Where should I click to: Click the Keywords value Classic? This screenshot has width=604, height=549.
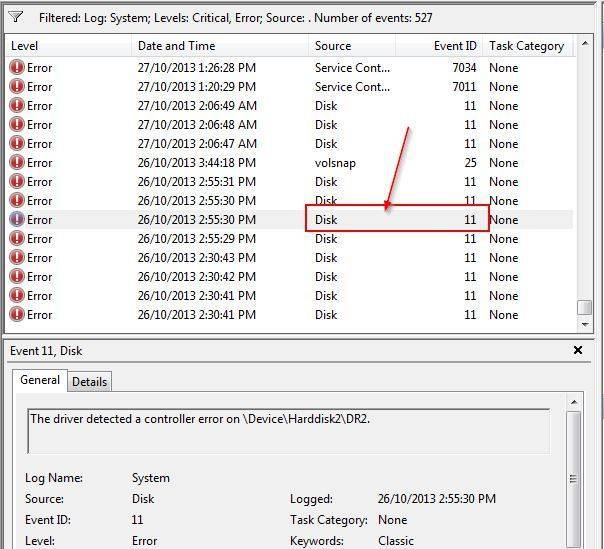(x=396, y=541)
